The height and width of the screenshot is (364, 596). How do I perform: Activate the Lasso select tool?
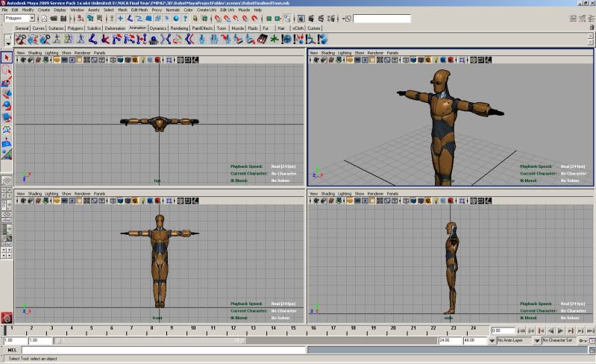(6, 70)
